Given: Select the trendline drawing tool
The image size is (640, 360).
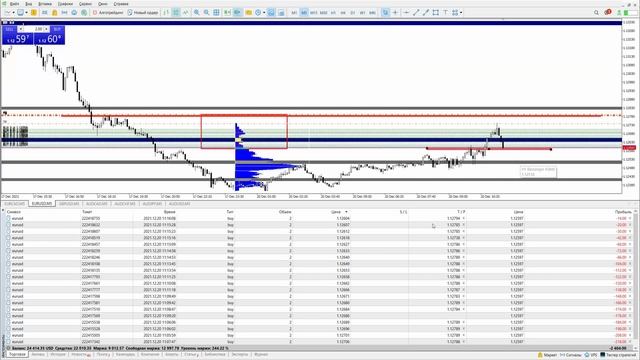Looking at the screenshot, I should 416,13.
